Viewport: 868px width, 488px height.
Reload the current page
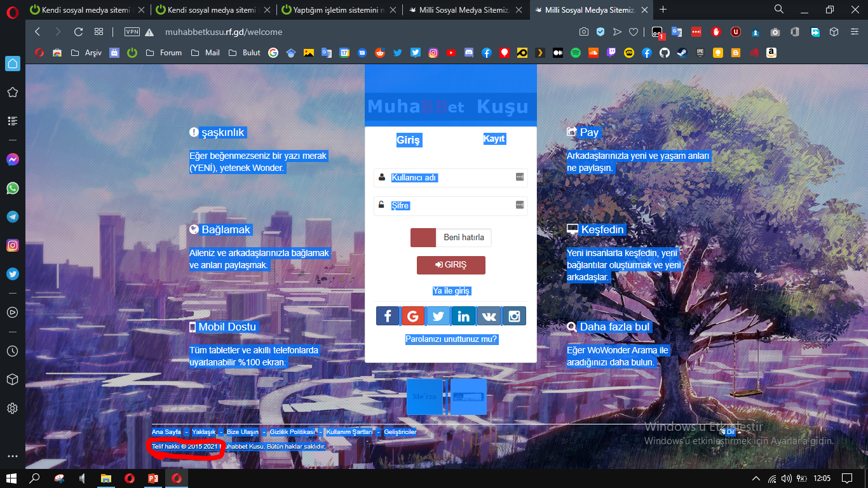point(78,32)
